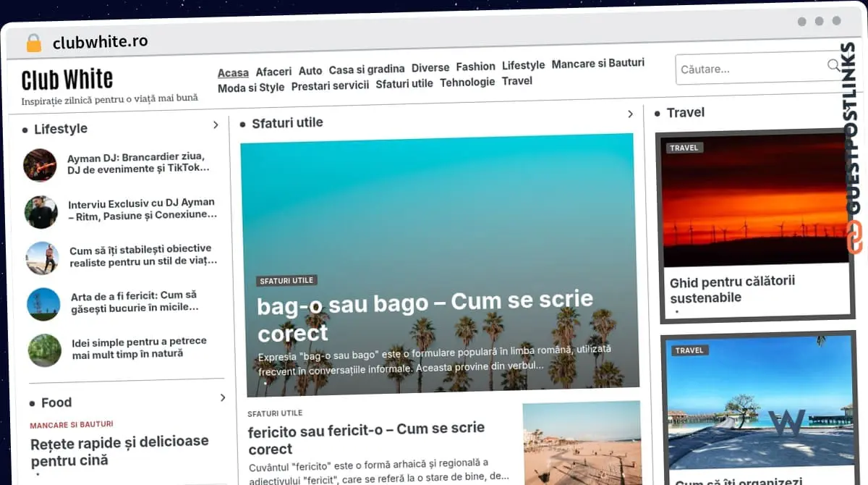Click the search magnifier icon
This screenshot has width=868, height=485.
pos(833,66)
